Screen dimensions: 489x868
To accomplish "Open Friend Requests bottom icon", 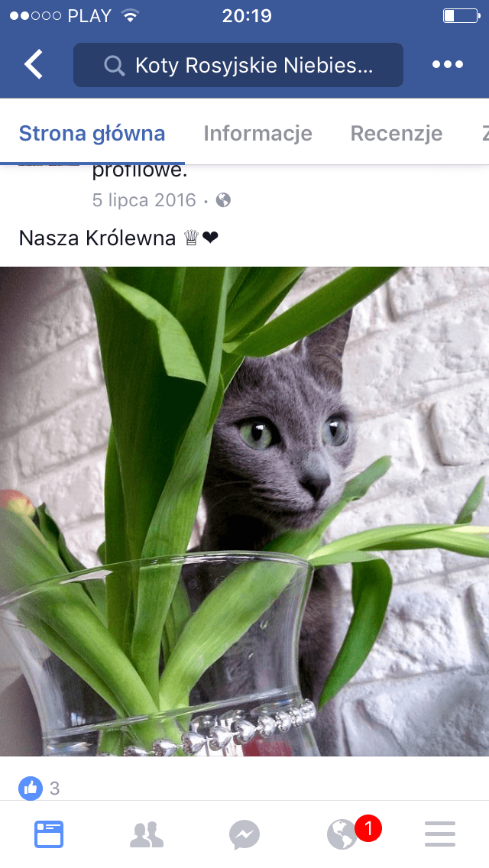I will coord(147,835).
